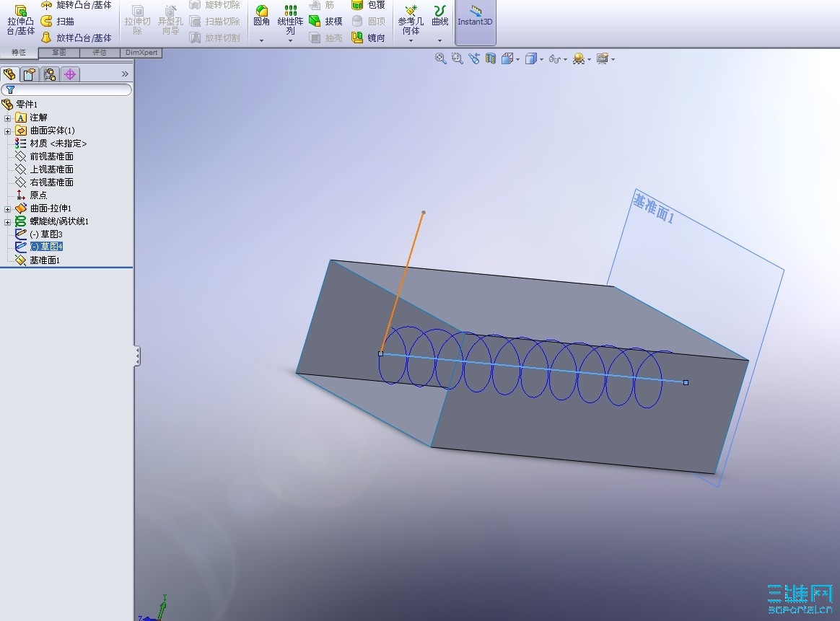Viewport: 840px width, 621px height.
Task: Open the Fillet (圆角) dropdown arrow
Action: 261,40
